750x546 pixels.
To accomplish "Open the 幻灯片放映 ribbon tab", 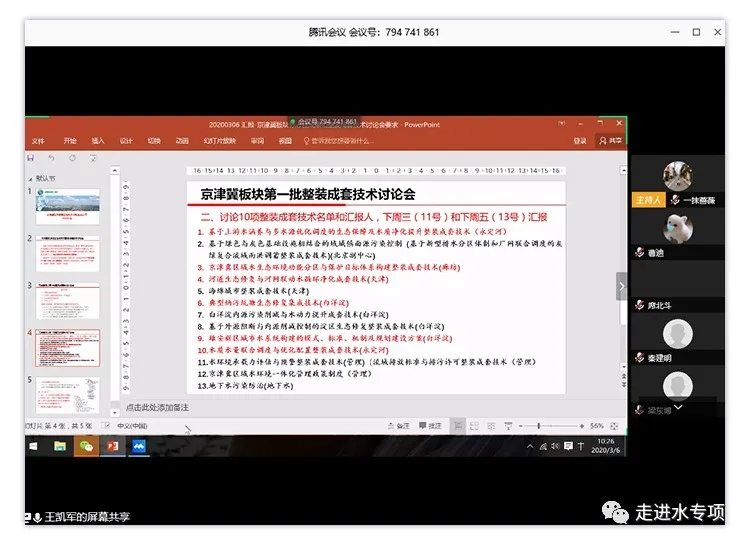I will (219, 141).
